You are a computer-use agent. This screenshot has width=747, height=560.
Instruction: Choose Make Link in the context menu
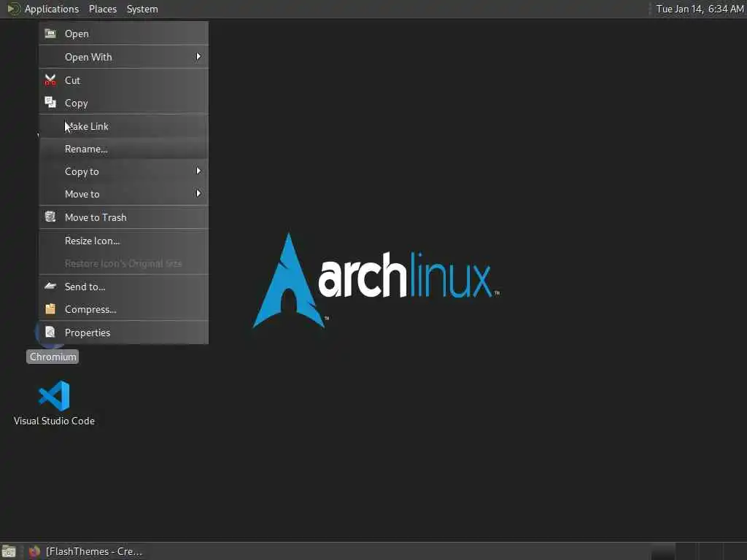[x=123, y=126]
